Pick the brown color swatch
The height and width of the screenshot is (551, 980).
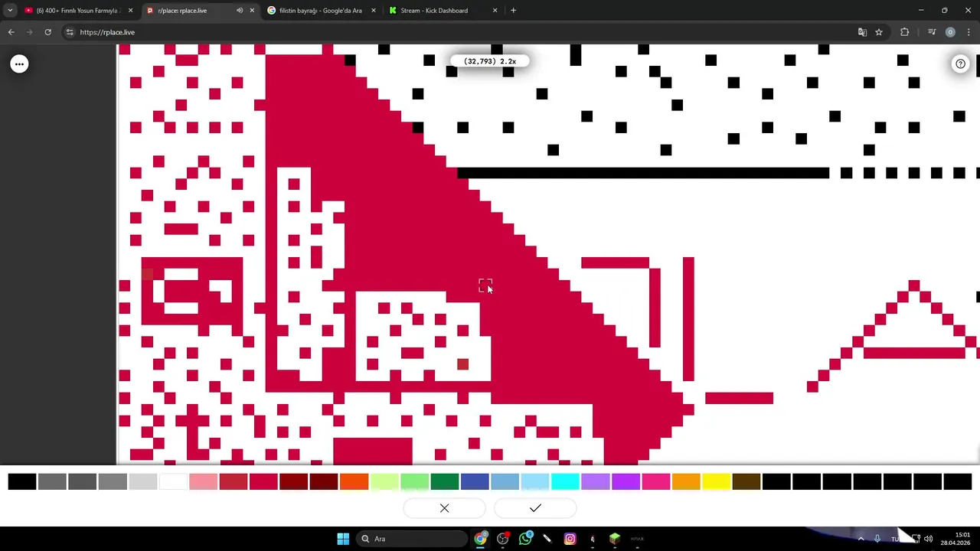click(746, 482)
